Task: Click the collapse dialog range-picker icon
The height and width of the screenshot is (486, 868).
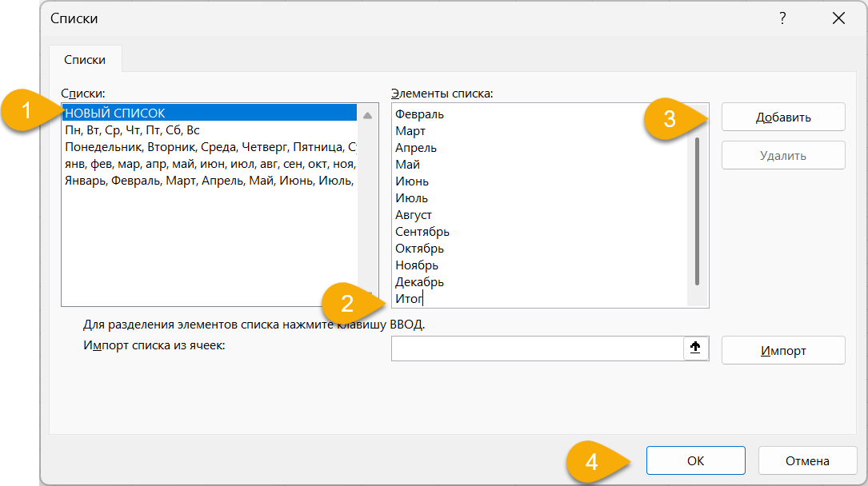Action: 696,349
